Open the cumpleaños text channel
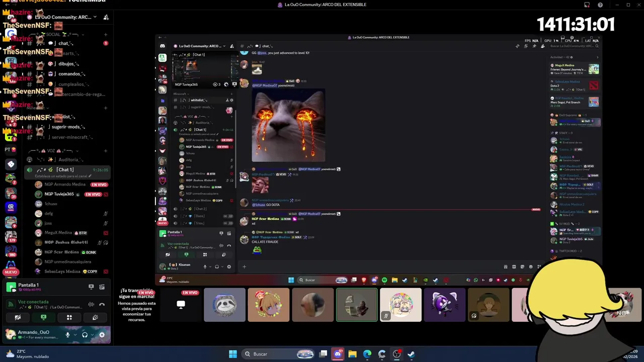 pos(68,84)
